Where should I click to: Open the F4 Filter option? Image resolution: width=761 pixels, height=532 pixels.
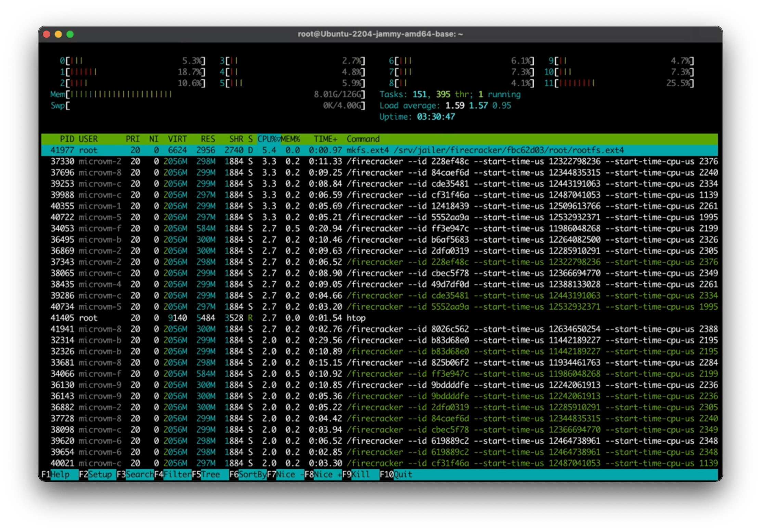pos(177,475)
